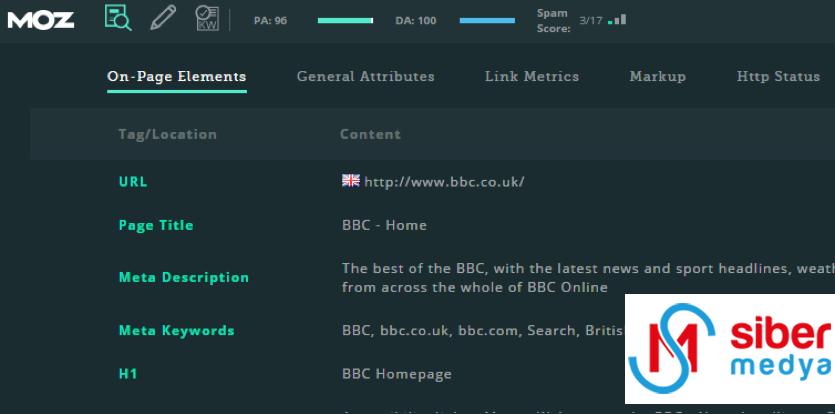Screen dimensions: 835x414
Task: Click the DA: 100 label
Action: click(x=416, y=21)
